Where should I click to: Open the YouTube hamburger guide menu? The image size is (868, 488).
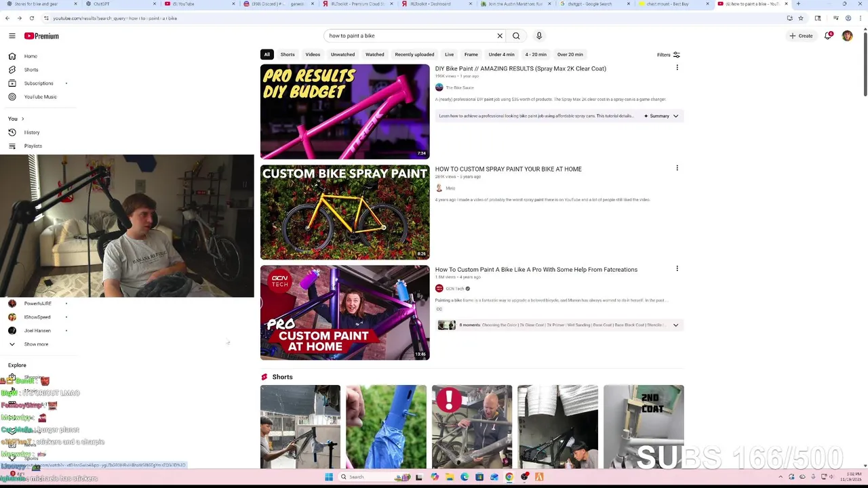[x=12, y=36]
